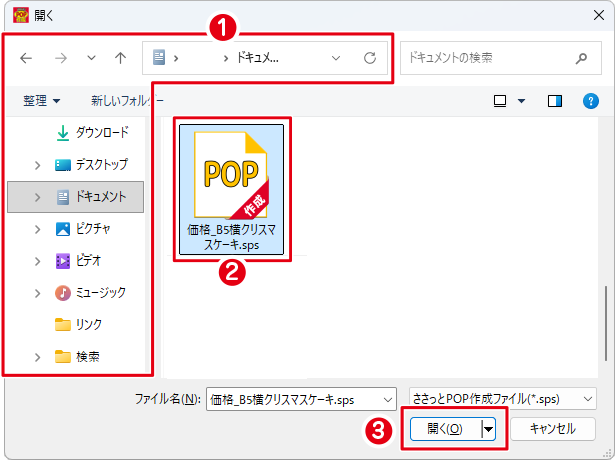This screenshot has width=615, height=460.
Task: Open the file type filter dropdown
Action: [x=503, y=397]
